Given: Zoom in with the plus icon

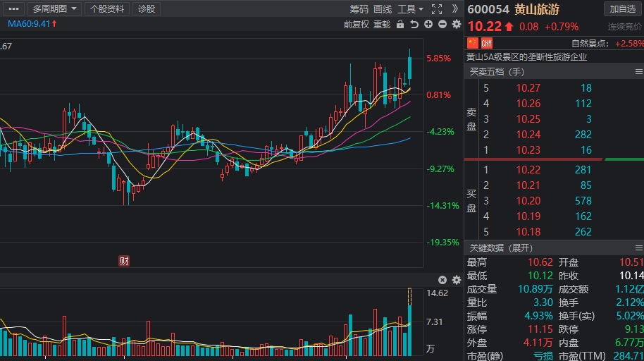Looking at the screenshot, I should [428, 25].
